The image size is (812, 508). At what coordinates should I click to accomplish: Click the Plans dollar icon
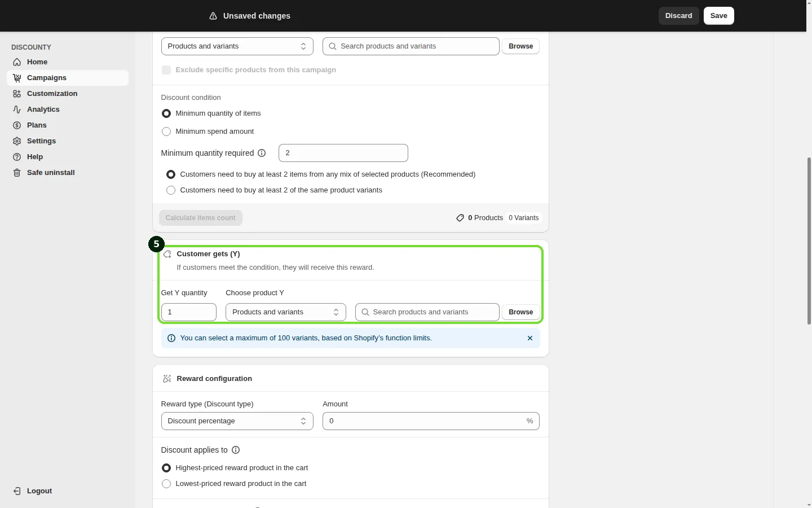point(17,125)
